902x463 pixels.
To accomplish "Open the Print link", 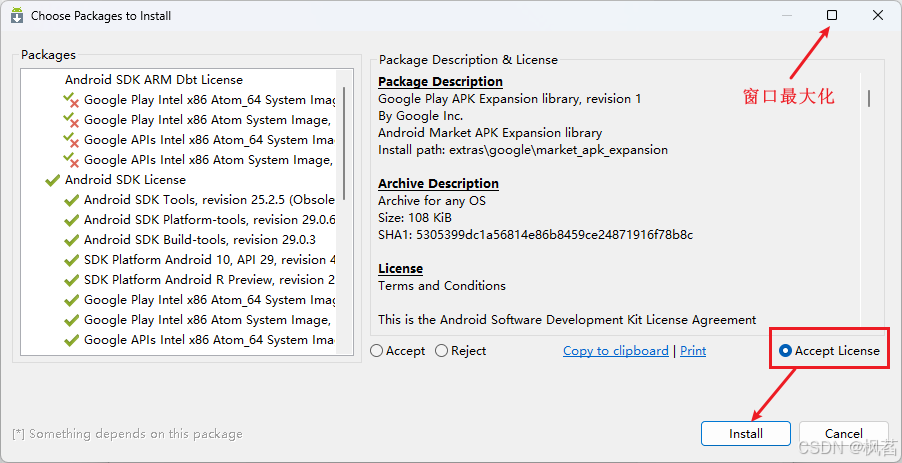I will pos(693,351).
